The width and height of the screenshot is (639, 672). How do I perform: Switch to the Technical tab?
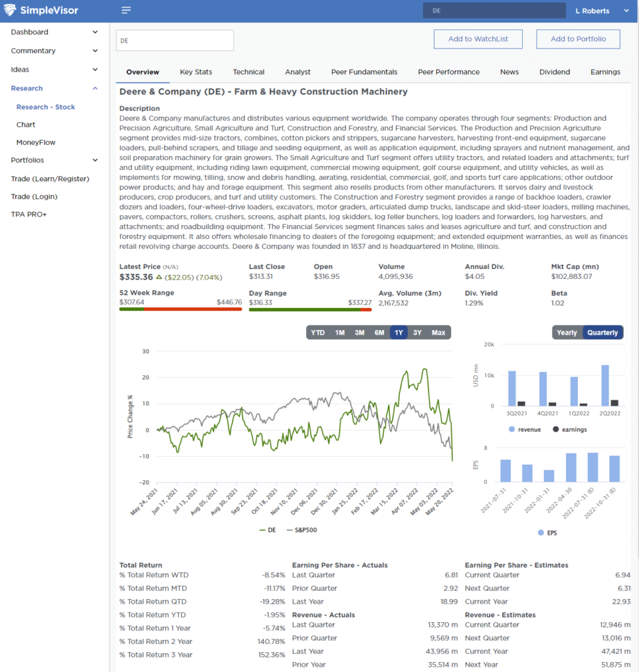249,72
